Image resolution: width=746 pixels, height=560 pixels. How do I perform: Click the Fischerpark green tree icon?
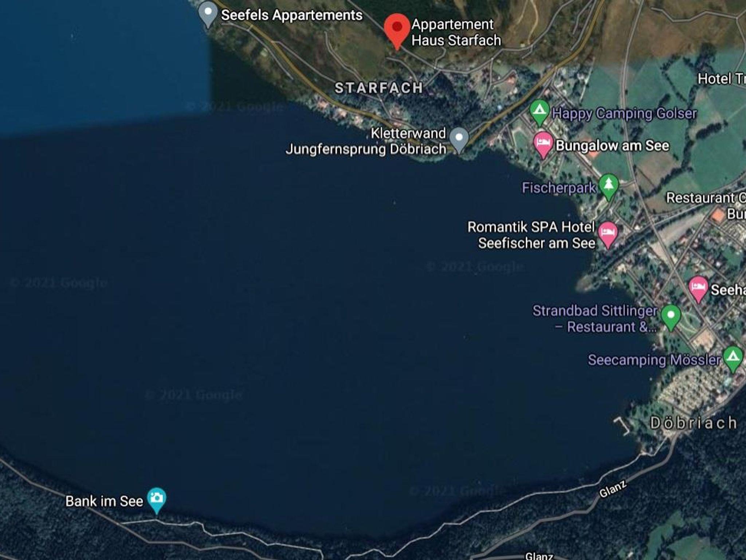(x=608, y=185)
